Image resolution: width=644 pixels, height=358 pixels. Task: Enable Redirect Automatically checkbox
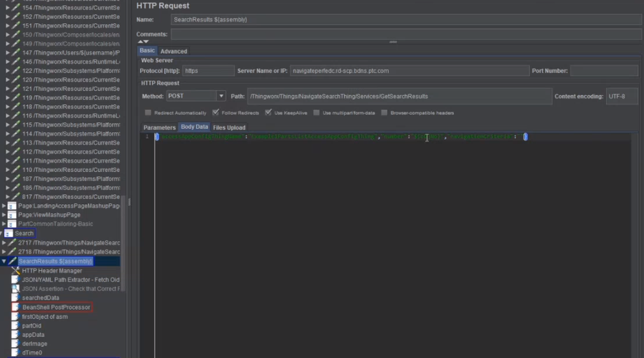(x=148, y=113)
